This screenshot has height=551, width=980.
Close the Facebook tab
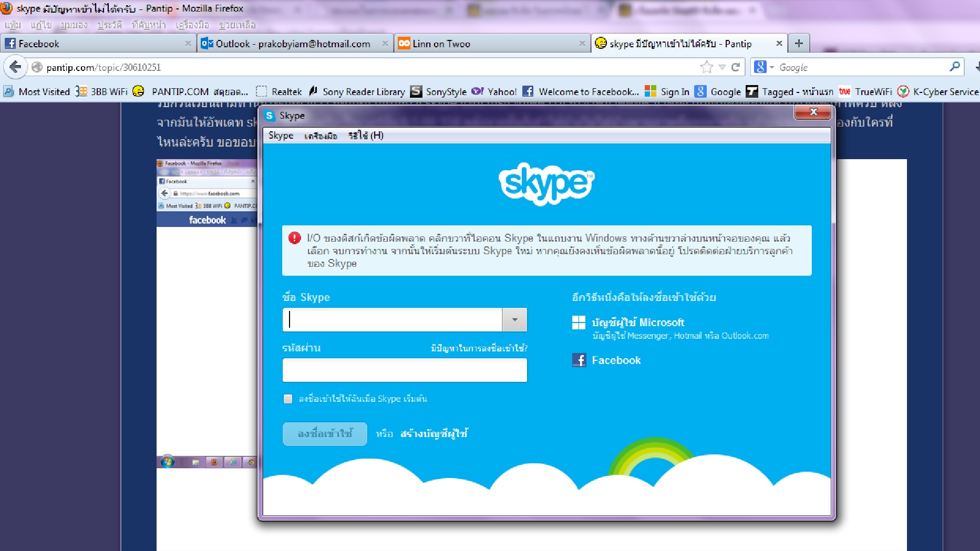[x=188, y=44]
